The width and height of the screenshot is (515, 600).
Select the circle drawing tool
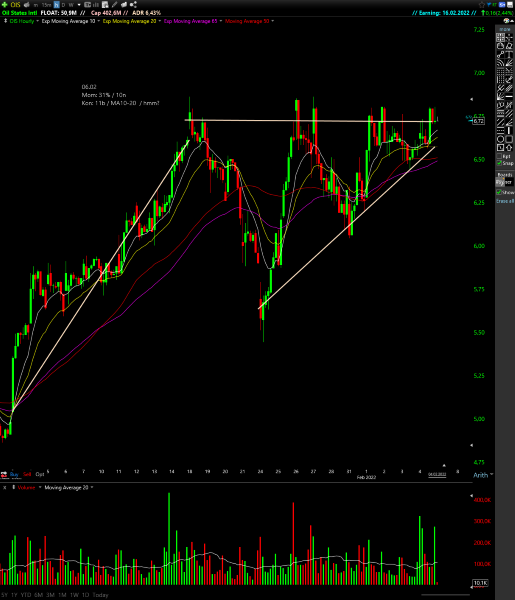click(x=500, y=139)
